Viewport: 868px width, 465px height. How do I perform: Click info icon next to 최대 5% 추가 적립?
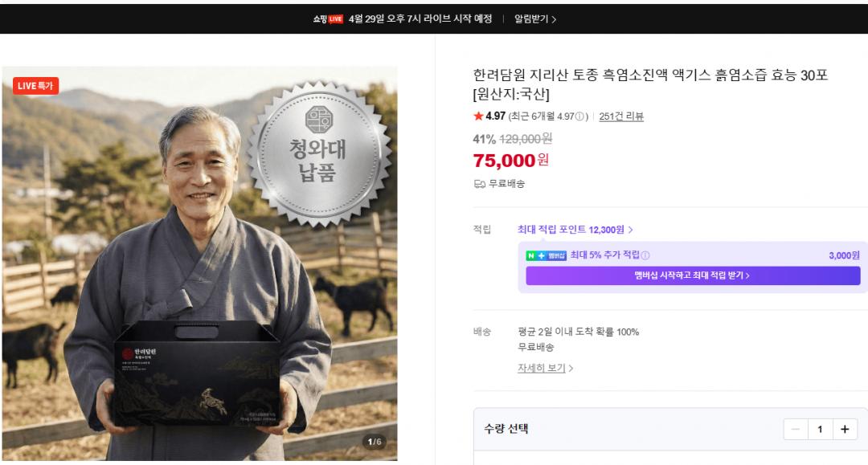(x=645, y=255)
